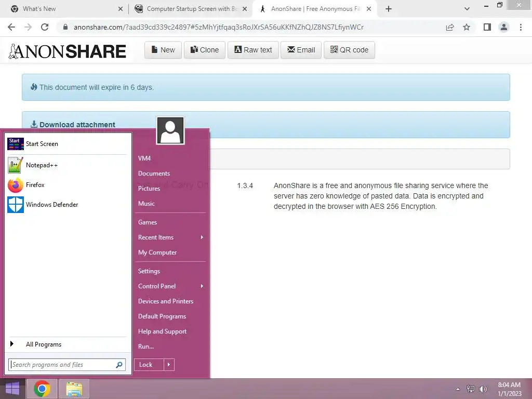
Task: Open a new browser tab
Action: coord(389,9)
